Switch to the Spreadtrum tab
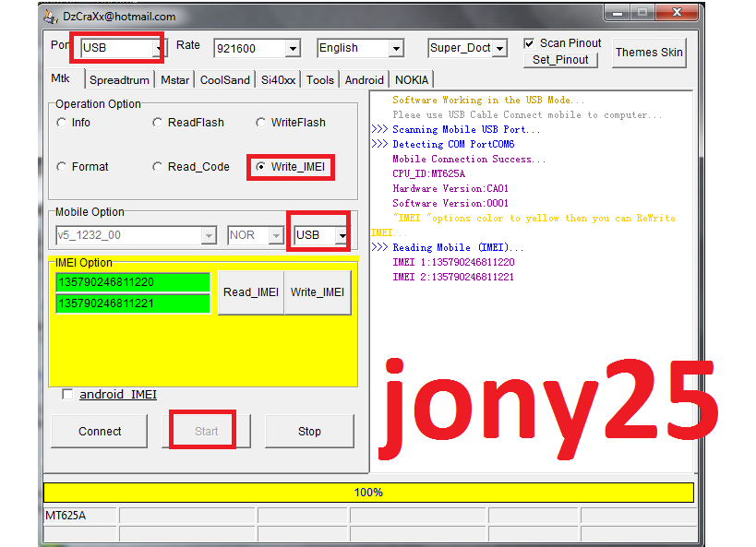 pyautogui.click(x=119, y=80)
